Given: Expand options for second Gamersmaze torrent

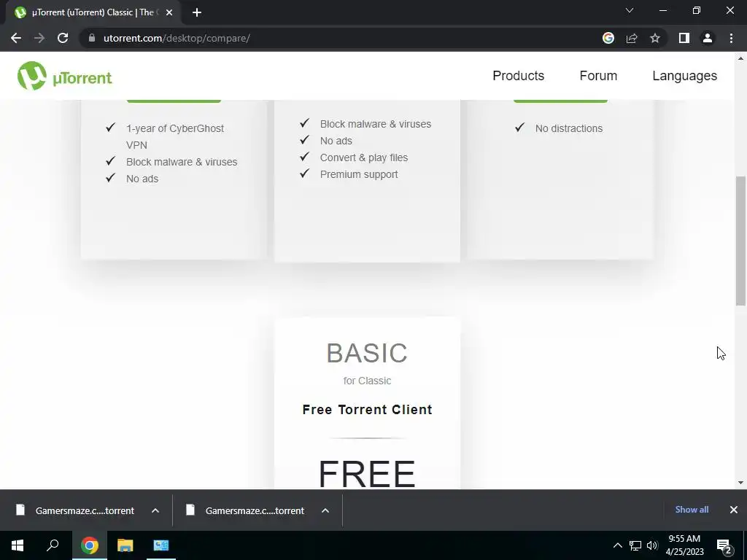Looking at the screenshot, I should [325, 510].
